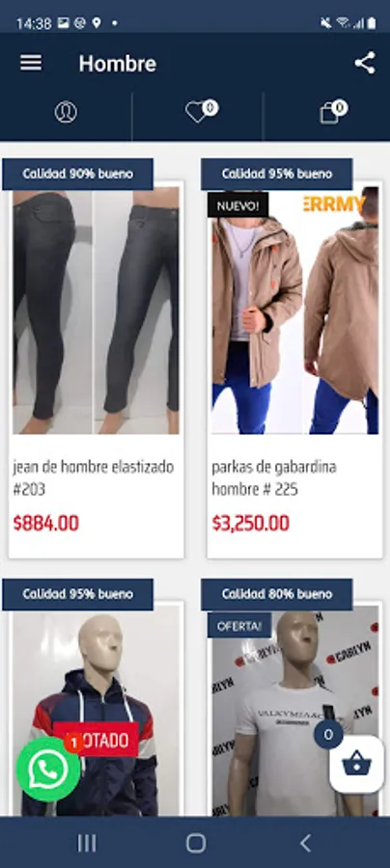Tap Calidad 80% bueno label
This screenshot has width=390, height=868.
pyautogui.click(x=277, y=594)
